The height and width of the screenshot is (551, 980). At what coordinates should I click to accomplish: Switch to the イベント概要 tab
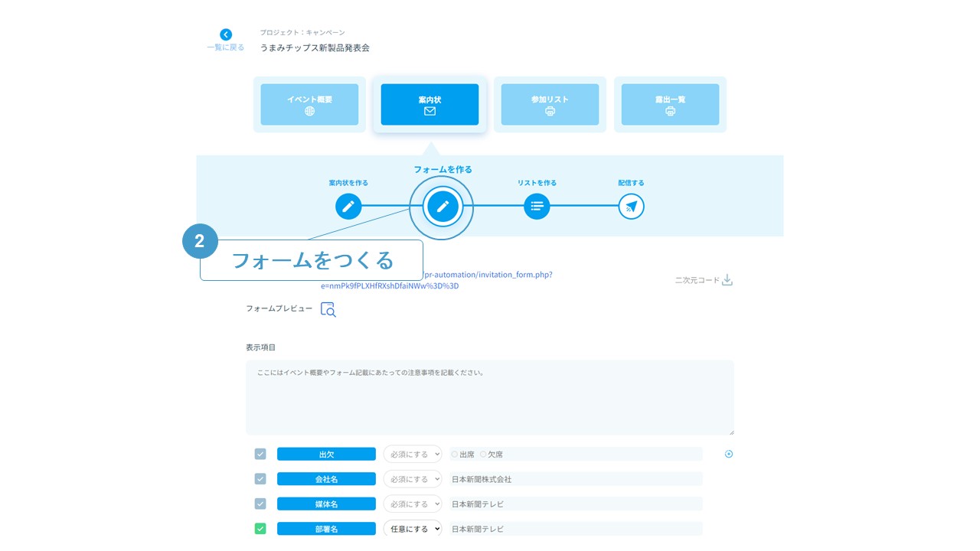coord(309,105)
